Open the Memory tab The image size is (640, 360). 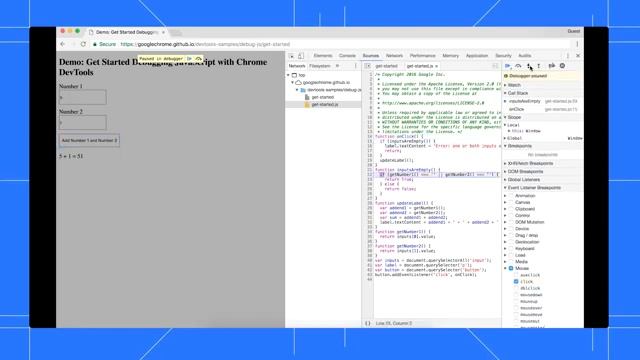click(451, 56)
